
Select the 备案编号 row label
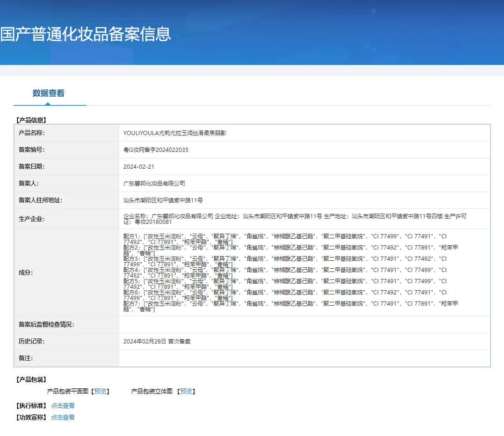click(31, 150)
